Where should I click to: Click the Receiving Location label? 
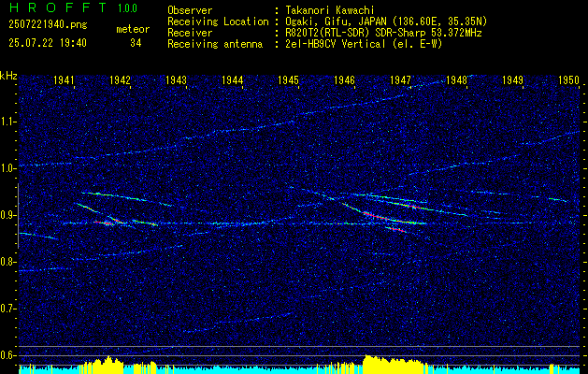tap(218, 22)
